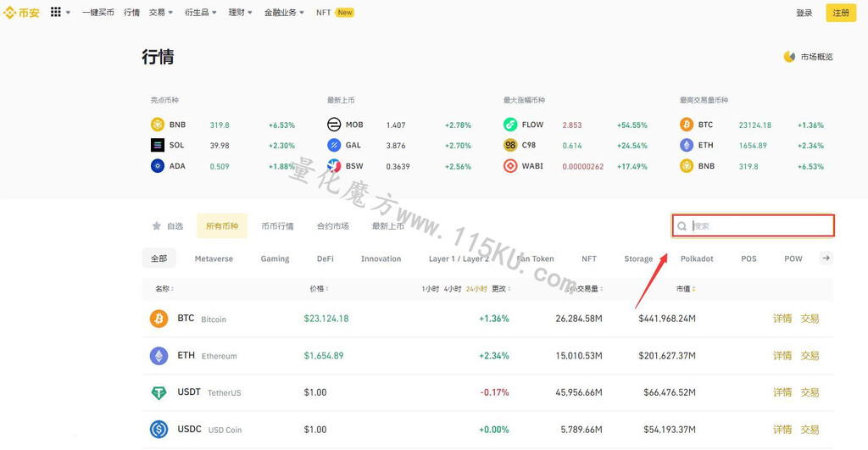
Task: Click the ADA coin icon
Action: point(158,165)
